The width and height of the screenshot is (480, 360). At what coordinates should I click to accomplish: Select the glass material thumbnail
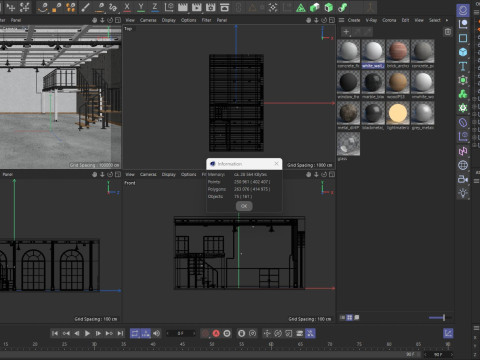348,144
